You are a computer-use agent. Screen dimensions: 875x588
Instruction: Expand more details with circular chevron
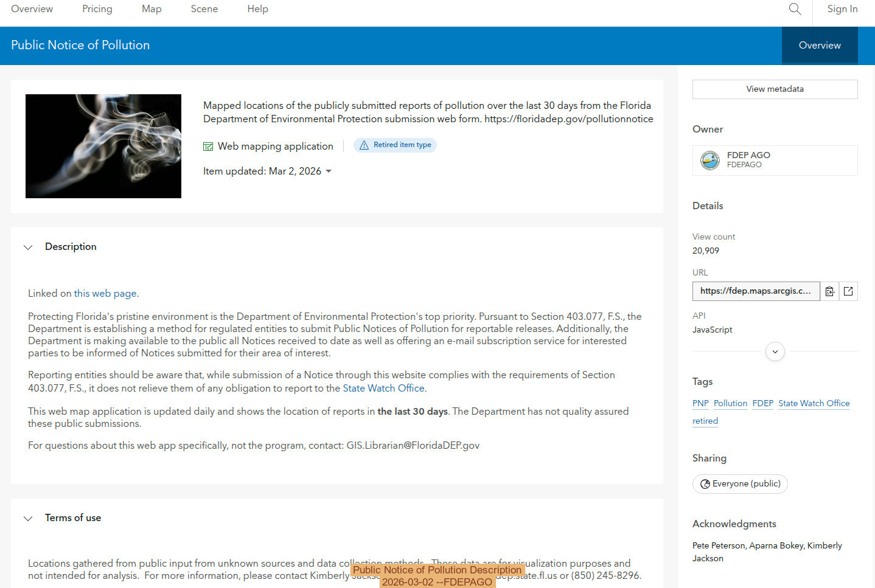(775, 351)
